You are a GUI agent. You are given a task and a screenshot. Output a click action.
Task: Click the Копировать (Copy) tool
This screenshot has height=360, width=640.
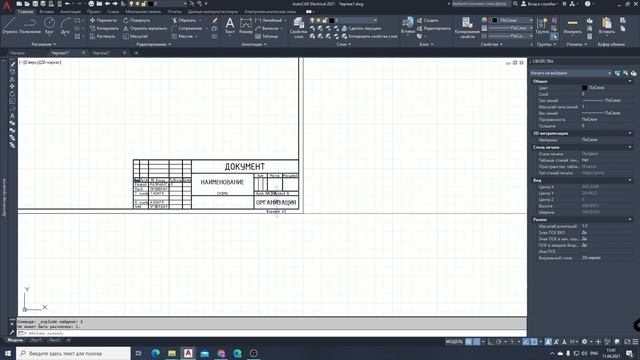[104, 28]
